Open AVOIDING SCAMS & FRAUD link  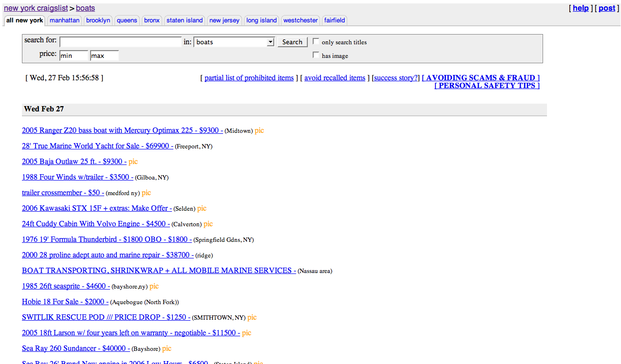click(481, 78)
